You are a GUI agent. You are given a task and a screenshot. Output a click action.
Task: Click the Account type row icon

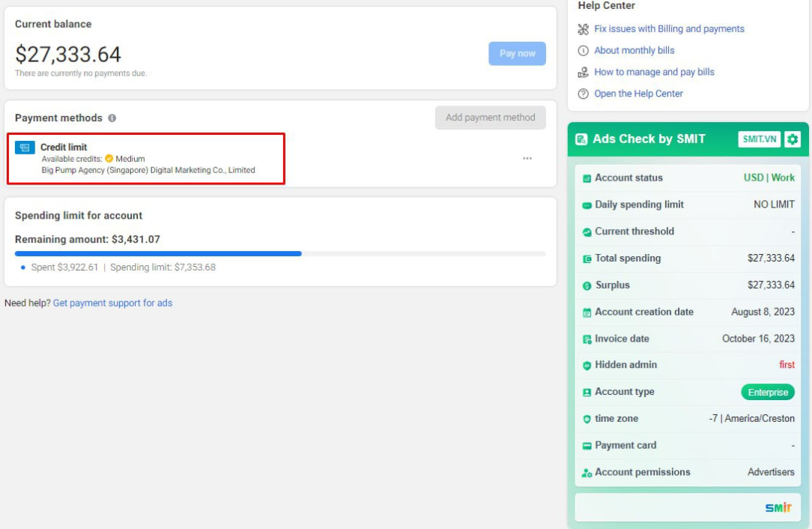(587, 393)
